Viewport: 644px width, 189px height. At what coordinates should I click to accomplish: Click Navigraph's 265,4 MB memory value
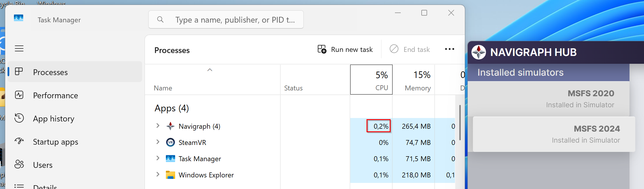click(x=416, y=126)
